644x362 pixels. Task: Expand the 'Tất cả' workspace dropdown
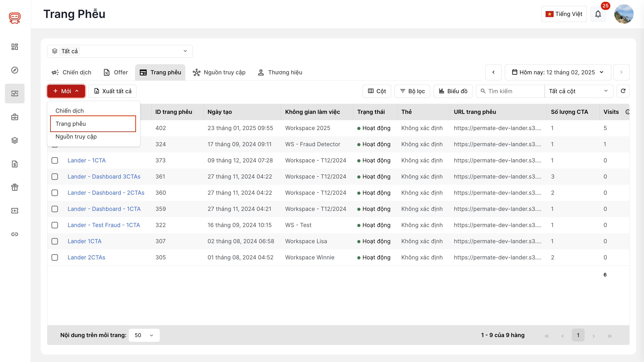[120, 51]
